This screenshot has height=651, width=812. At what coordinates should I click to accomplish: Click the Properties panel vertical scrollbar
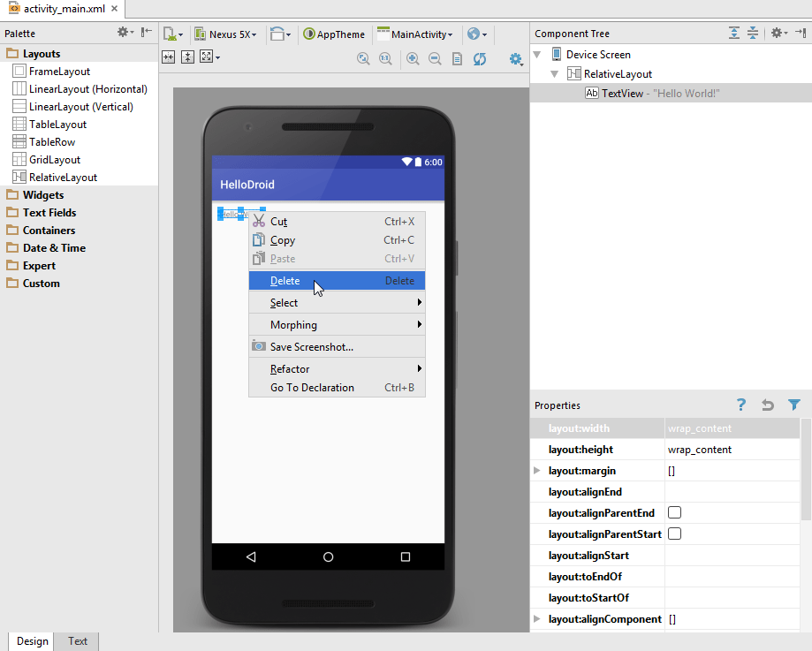pos(807,469)
